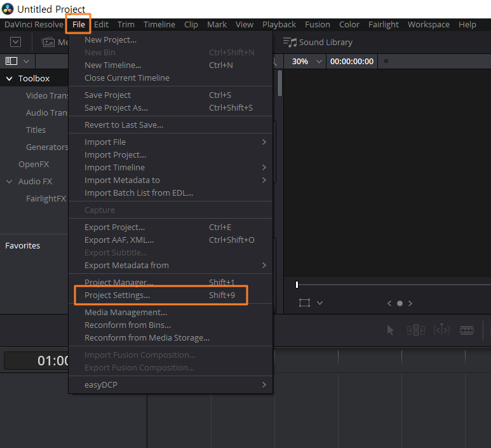
Task: Click the viewer scrubber playhead
Action: pos(297,285)
